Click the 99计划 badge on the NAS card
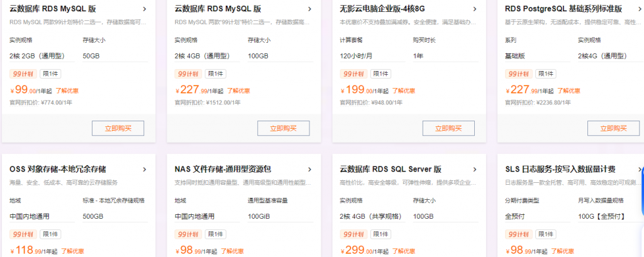This screenshot has width=644, height=257. [188, 234]
